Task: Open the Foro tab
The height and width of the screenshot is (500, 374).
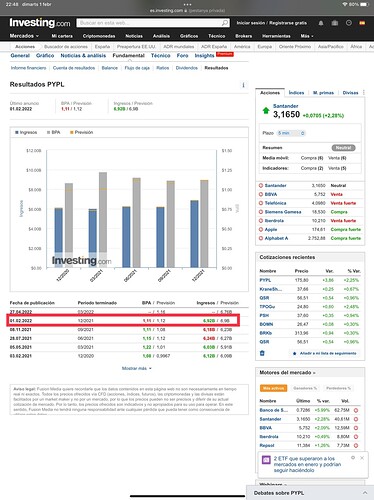Action: click(x=182, y=56)
